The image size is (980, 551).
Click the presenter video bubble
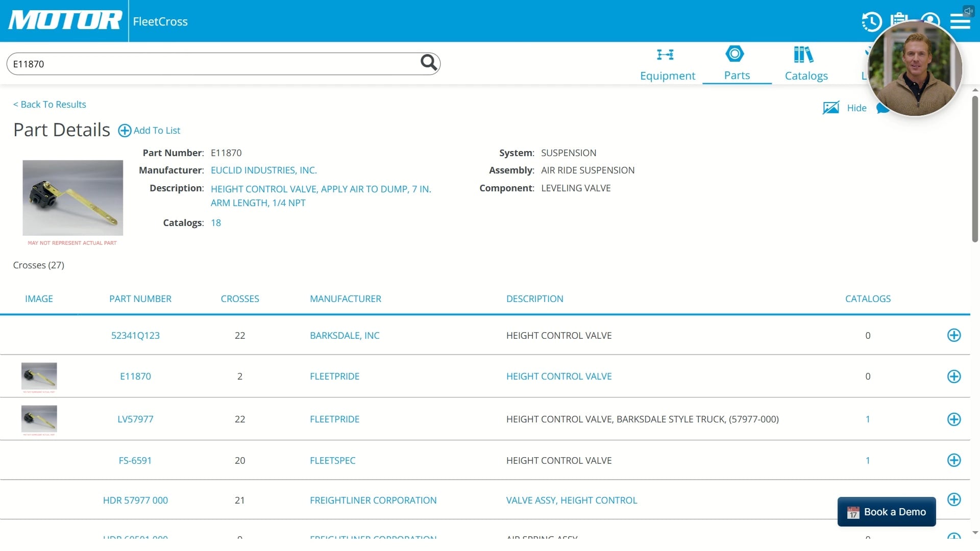point(915,69)
